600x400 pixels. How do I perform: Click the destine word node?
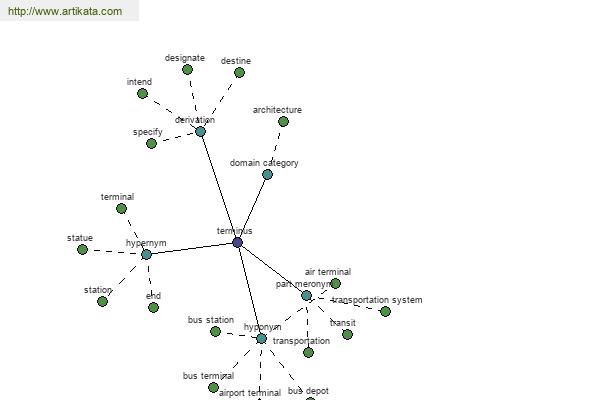[239, 73]
